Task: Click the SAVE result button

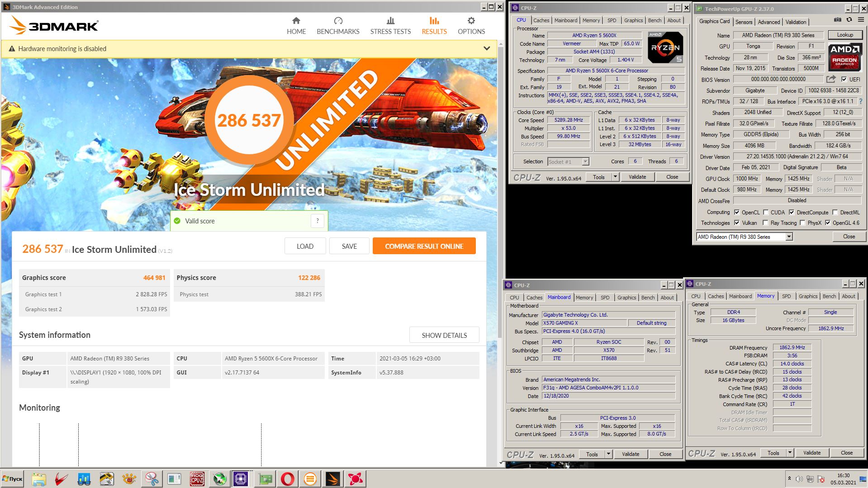Action: click(349, 246)
